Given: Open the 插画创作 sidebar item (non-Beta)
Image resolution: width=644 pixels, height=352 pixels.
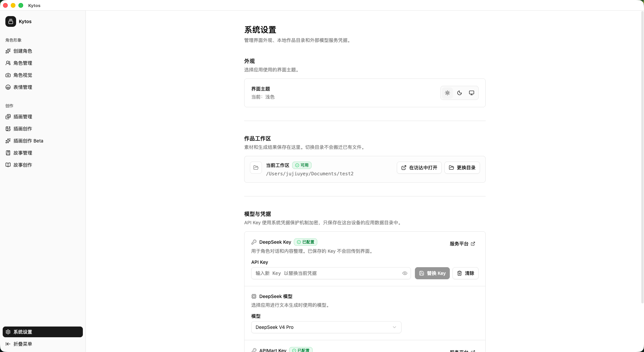Looking at the screenshot, I should pyautogui.click(x=43, y=129).
